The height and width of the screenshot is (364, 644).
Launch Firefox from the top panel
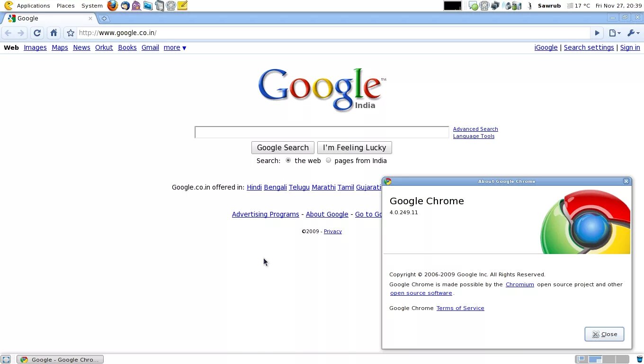coord(112,6)
